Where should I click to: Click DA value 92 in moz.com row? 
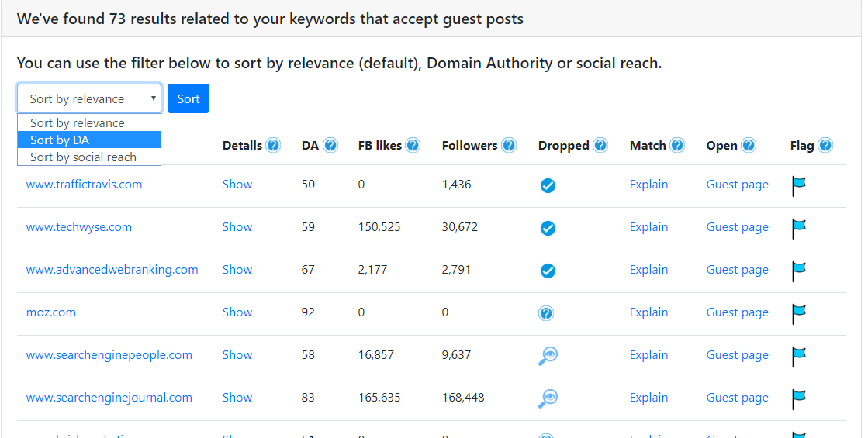pyautogui.click(x=309, y=312)
